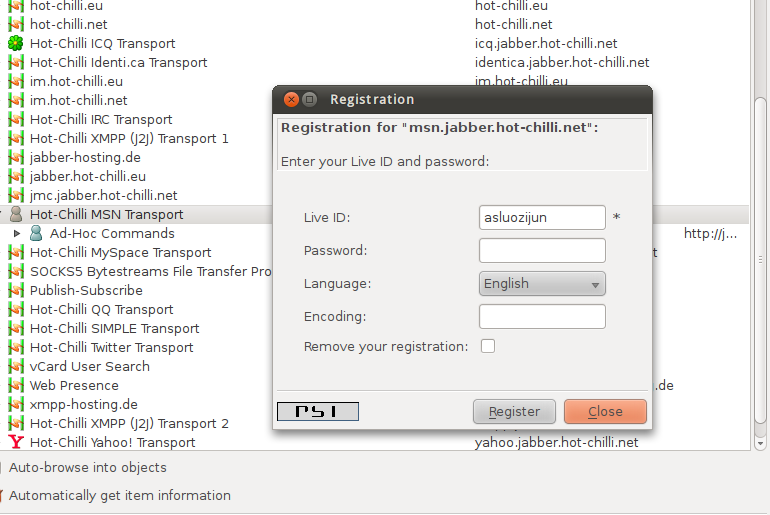The image size is (770, 515).
Task: Select Hot-Chilli QQ Transport entry
Action: 102,309
